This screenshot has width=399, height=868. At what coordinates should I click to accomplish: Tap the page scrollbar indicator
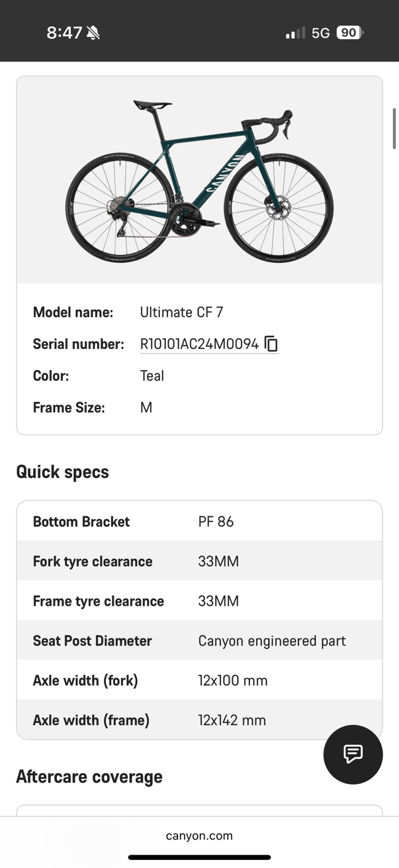pos(394,129)
